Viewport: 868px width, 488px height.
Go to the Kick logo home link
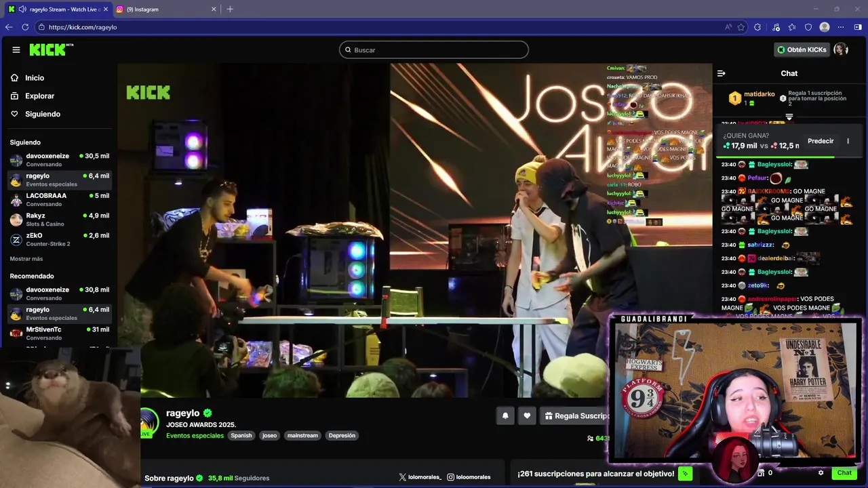click(x=51, y=49)
